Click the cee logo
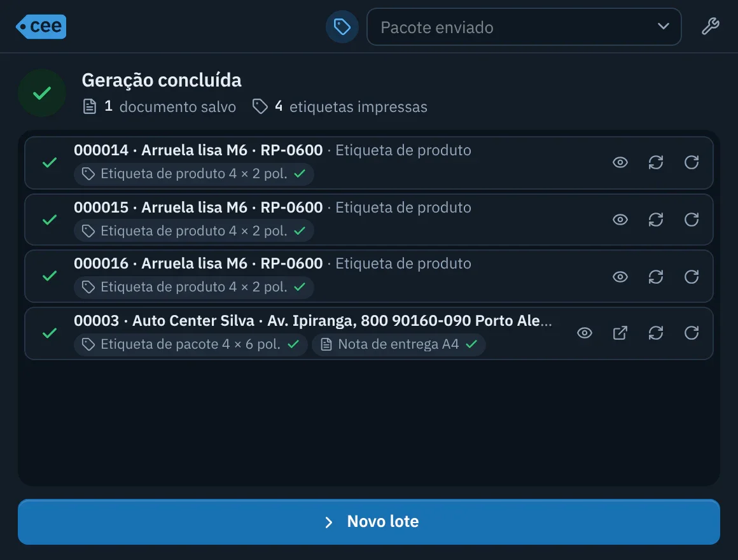This screenshot has height=560, width=738. click(41, 26)
